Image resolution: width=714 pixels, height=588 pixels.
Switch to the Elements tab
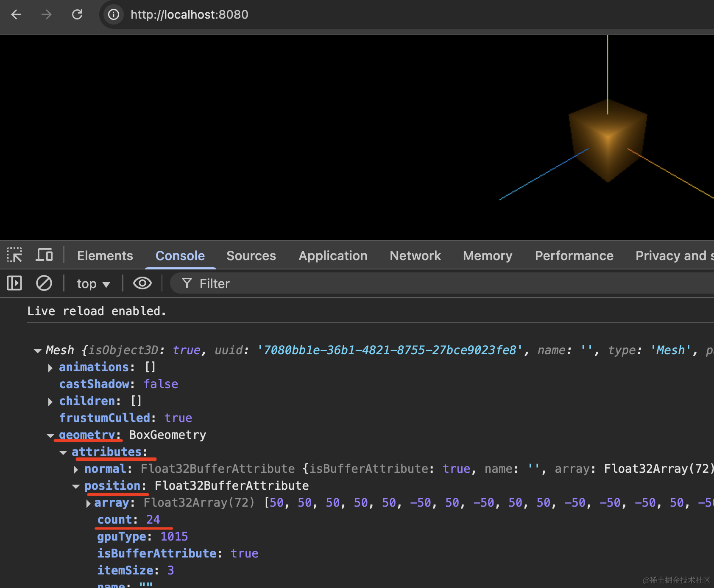pyautogui.click(x=105, y=255)
